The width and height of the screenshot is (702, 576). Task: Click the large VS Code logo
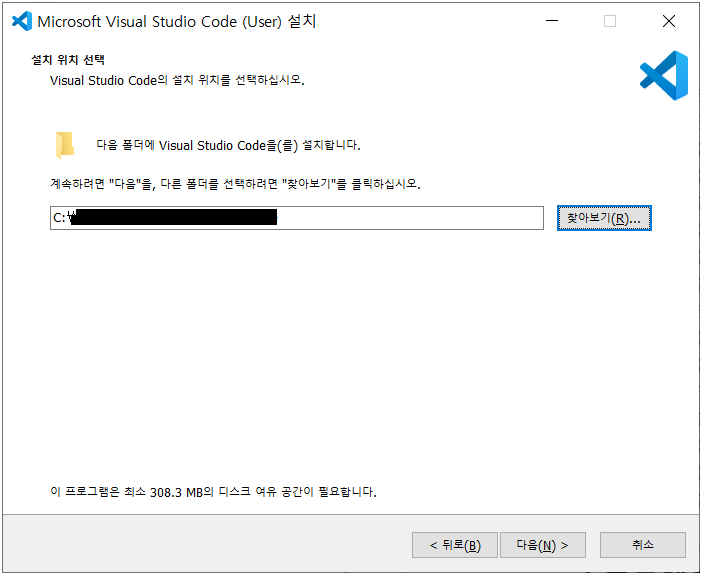(x=664, y=75)
